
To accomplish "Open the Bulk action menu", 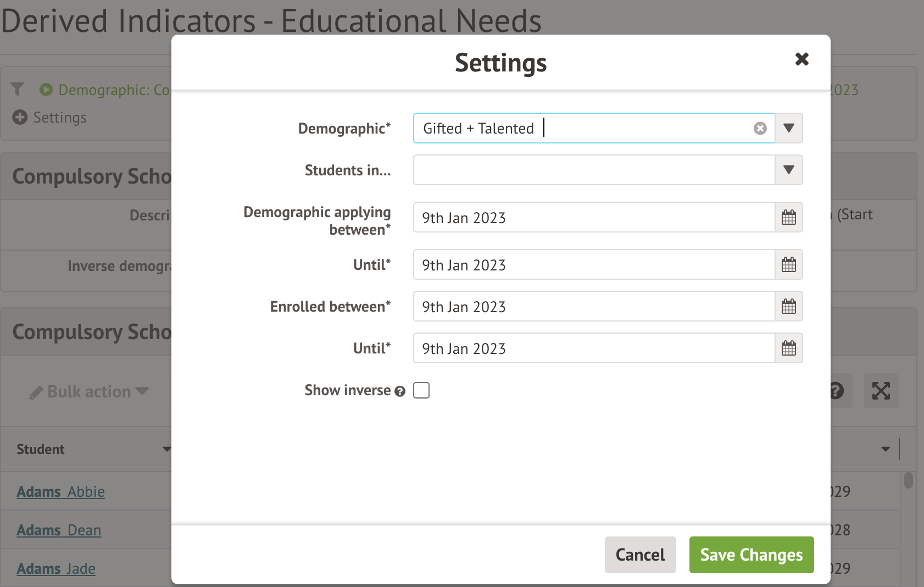I will point(89,392).
